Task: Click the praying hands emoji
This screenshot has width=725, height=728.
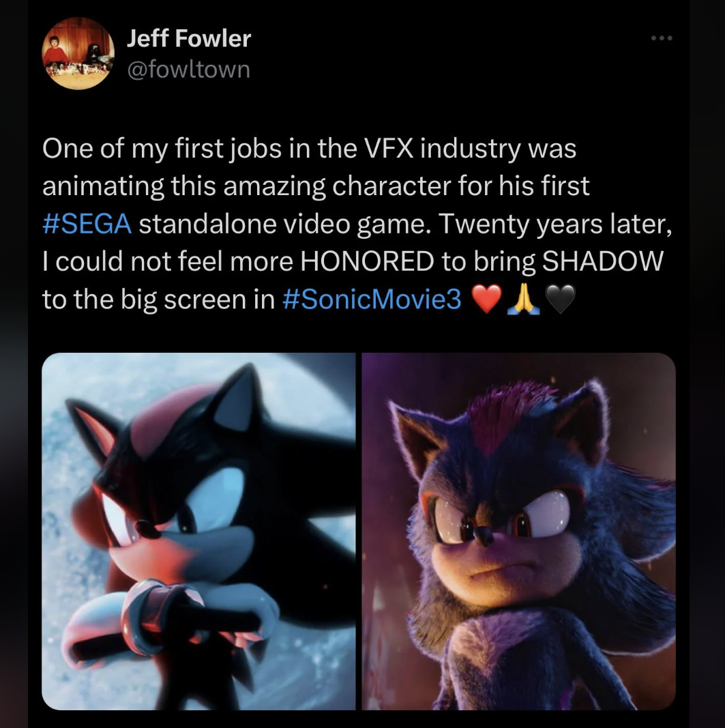Action: click(522, 300)
